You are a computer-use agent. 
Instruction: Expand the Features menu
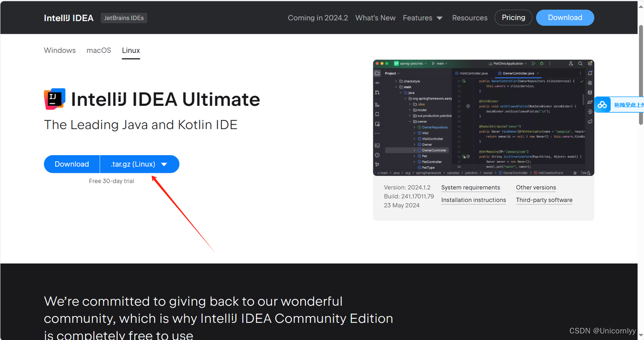pos(423,18)
